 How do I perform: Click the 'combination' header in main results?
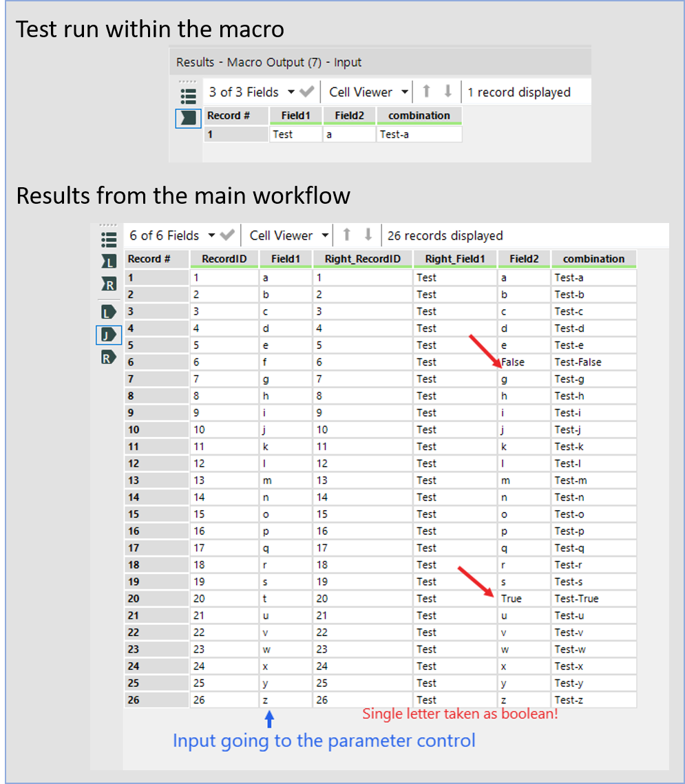tap(593, 259)
